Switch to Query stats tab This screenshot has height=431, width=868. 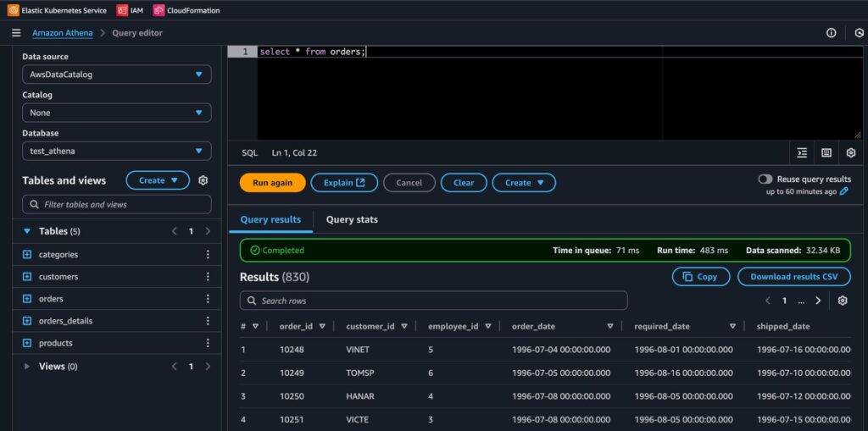coord(352,219)
